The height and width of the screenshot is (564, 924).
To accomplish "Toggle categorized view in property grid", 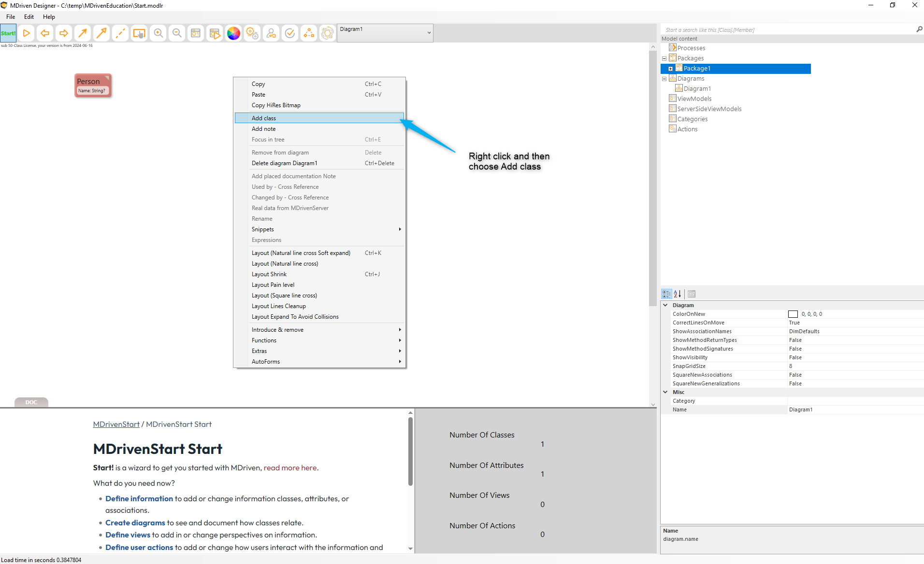I will point(666,294).
